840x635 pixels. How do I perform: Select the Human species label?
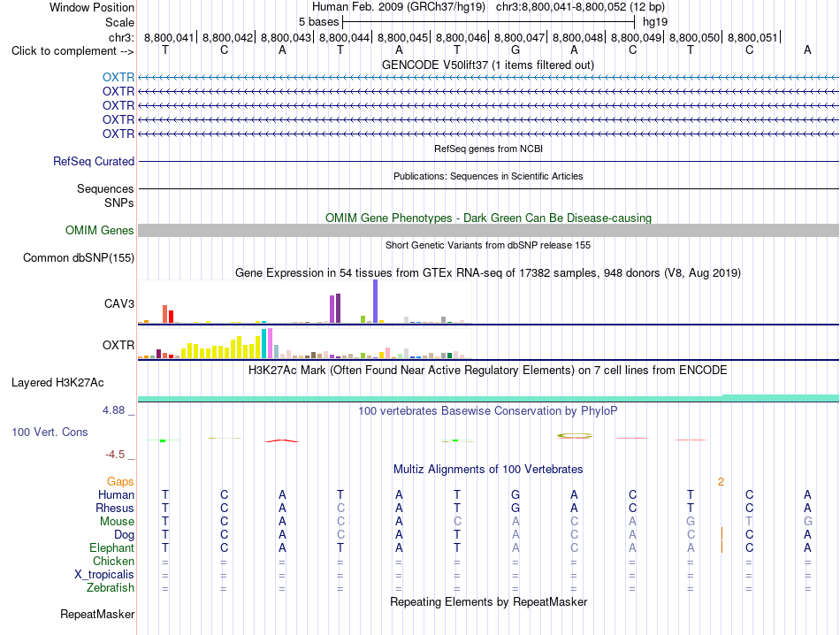116,494
